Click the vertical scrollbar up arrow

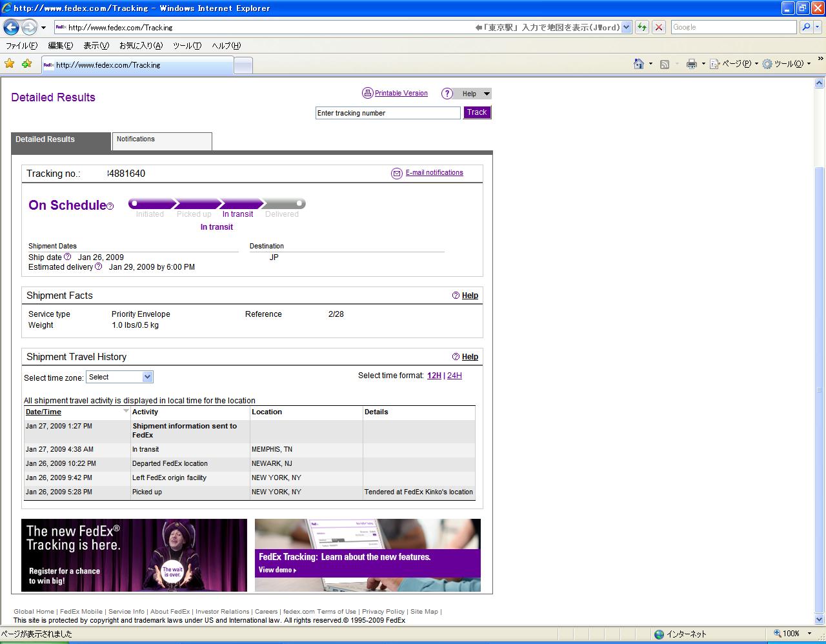pyautogui.click(x=820, y=83)
